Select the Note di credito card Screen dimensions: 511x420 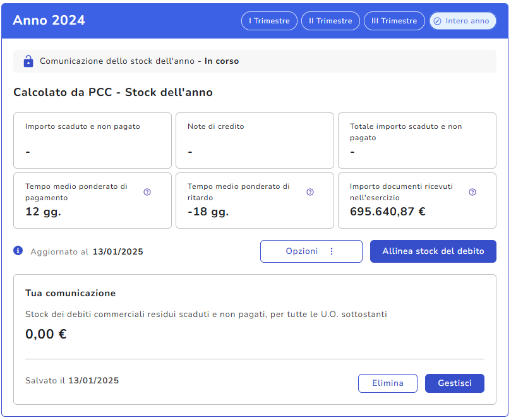pos(255,140)
